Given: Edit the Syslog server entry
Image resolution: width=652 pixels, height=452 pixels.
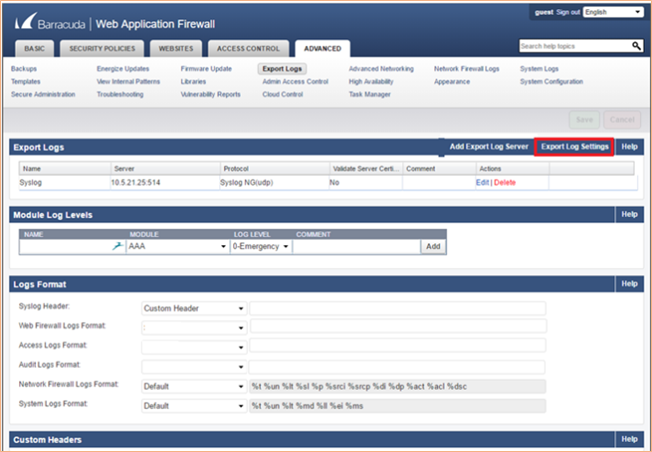Looking at the screenshot, I should (482, 183).
